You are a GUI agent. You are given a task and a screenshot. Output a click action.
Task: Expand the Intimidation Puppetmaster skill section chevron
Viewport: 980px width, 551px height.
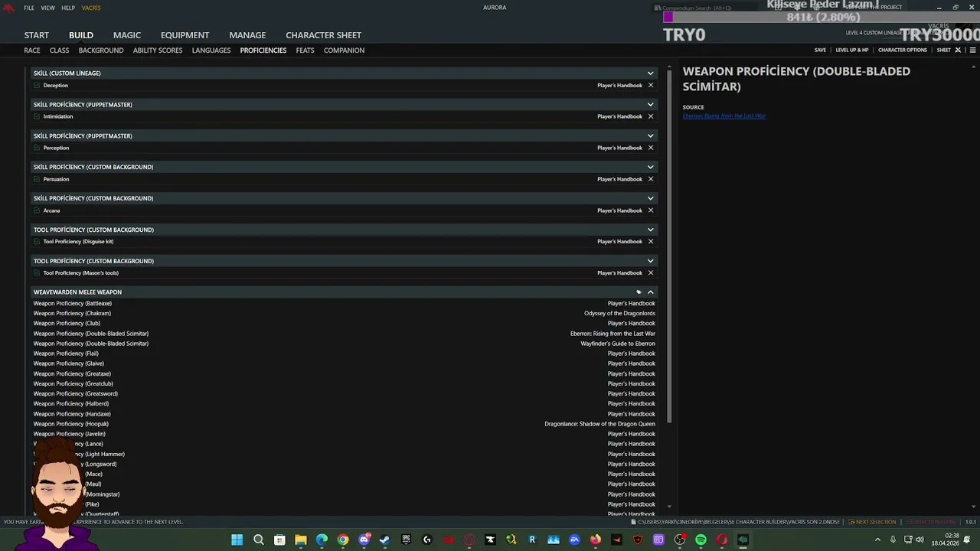(651, 104)
